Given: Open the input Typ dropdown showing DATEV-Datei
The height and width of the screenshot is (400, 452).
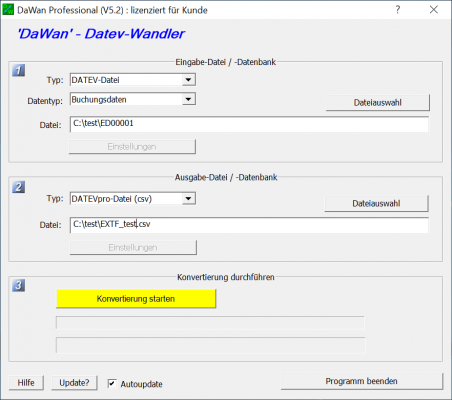Looking at the screenshot, I should pyautogui.click(x=133, y=80).
